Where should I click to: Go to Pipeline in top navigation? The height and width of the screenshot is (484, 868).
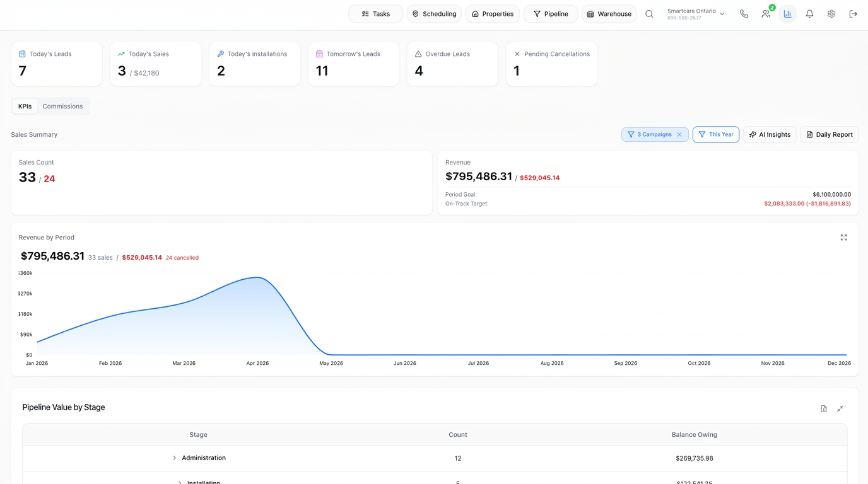[x=551, y=14]
